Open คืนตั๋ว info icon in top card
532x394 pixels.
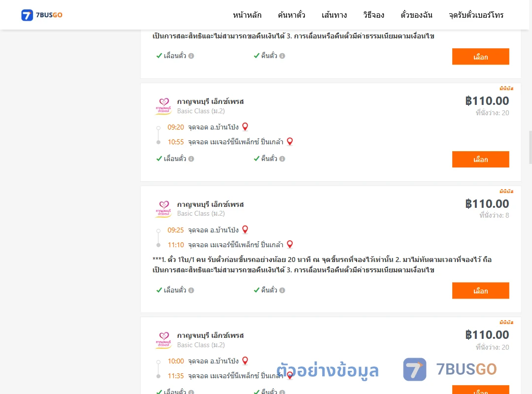[282, 56]
